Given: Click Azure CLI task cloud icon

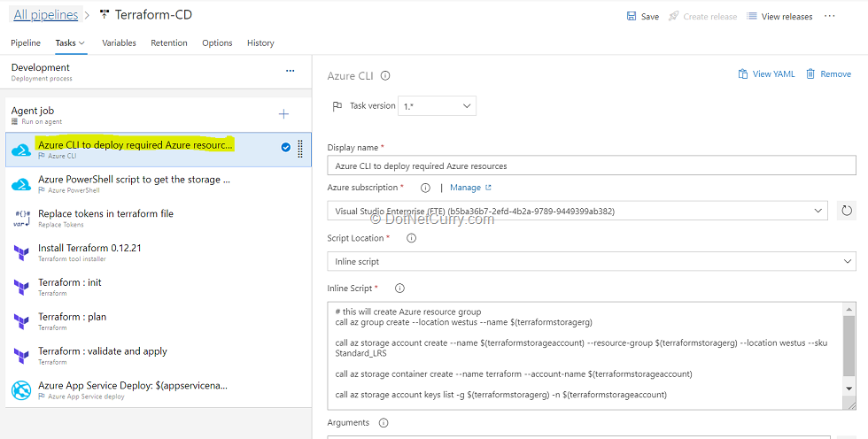Looking at the screenshot, I should point(21,150).
